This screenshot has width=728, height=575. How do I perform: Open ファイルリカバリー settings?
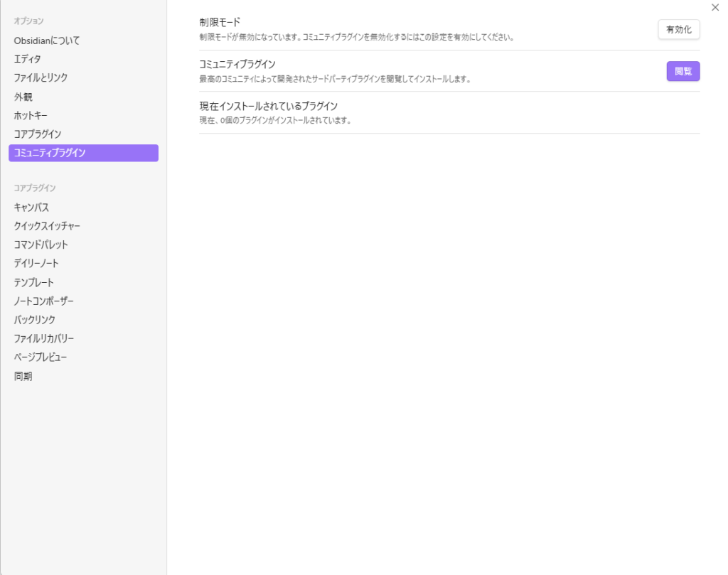[x=44, y=338]
